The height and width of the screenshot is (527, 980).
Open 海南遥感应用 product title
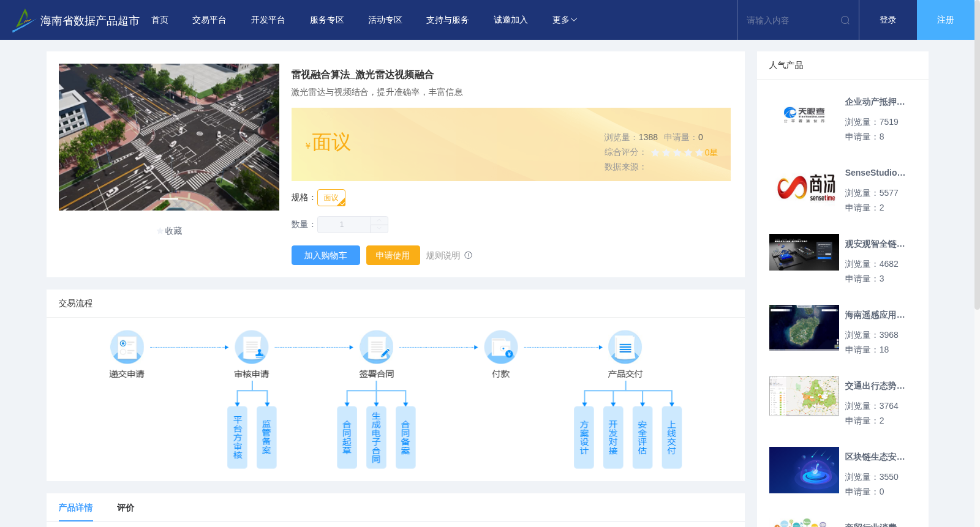point(875,315)
